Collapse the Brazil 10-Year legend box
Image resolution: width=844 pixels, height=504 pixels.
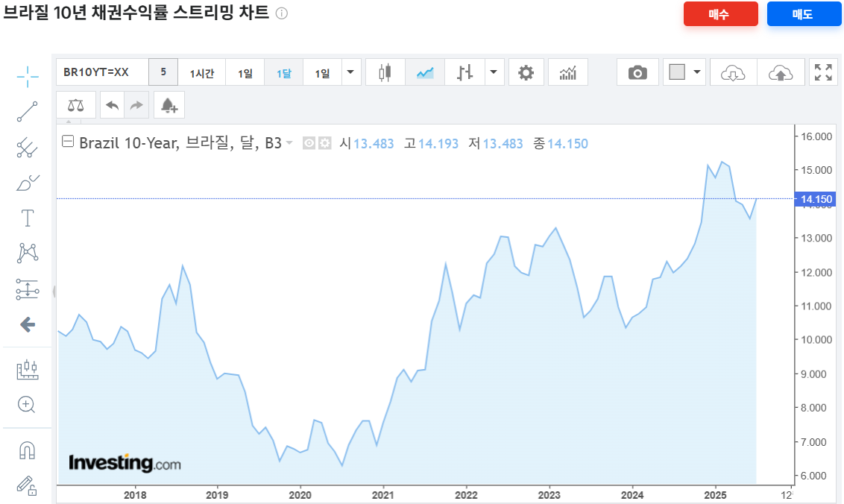pyautogui.click(x=67, y=142)
